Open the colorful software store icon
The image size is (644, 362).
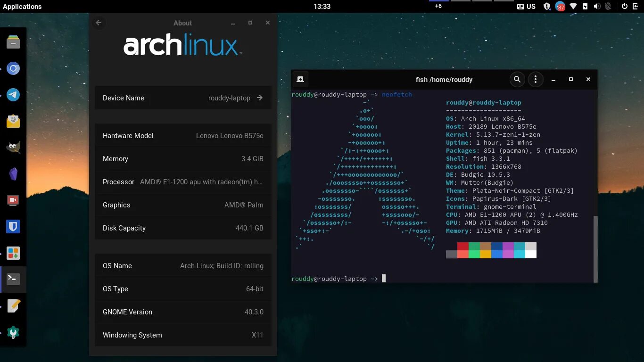13,253
